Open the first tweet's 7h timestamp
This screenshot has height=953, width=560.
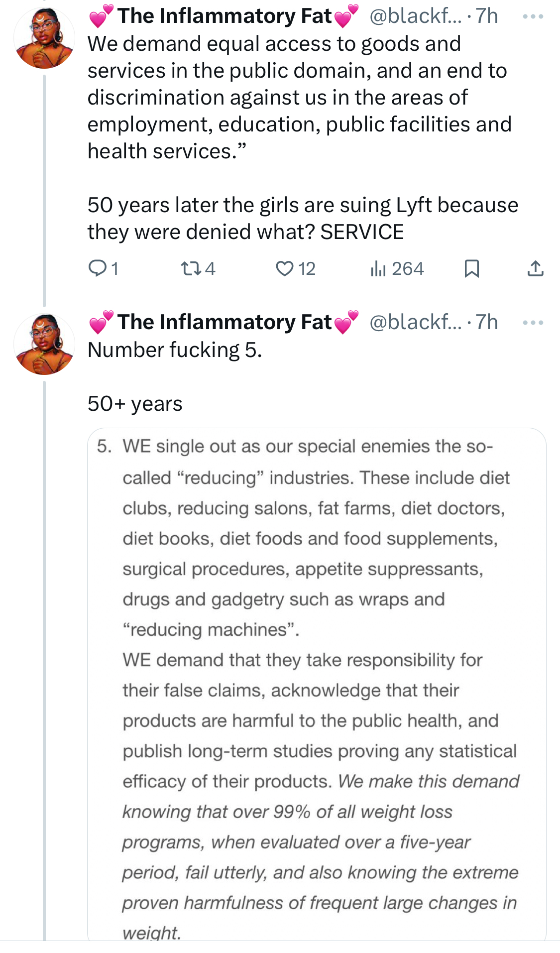(x=487, y=16)
